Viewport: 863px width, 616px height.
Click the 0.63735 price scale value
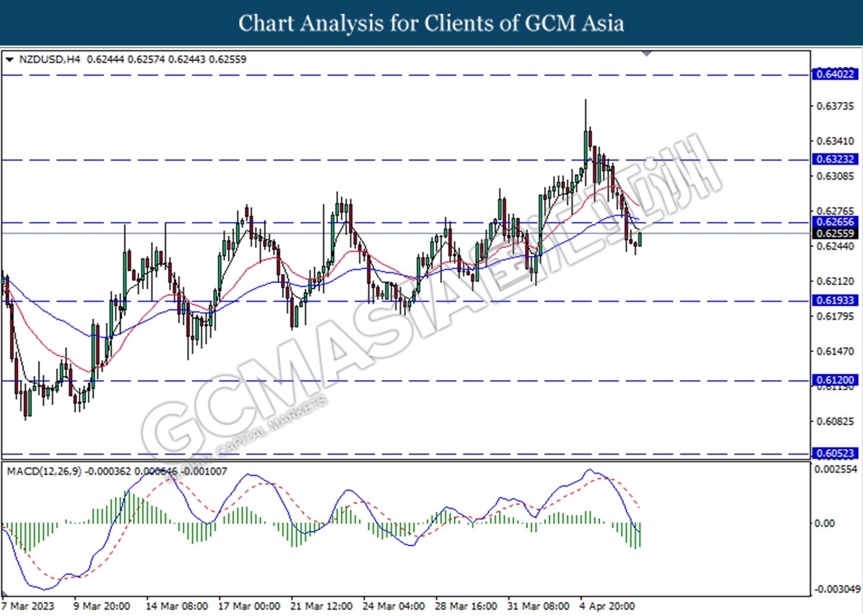coord(835,106)
